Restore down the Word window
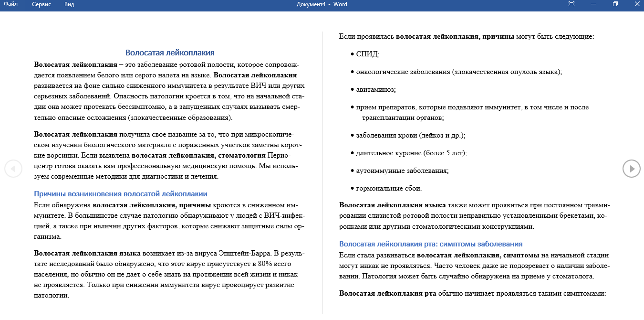The width and height of the screenshot is (644, 320). click(x=615, y=4)
